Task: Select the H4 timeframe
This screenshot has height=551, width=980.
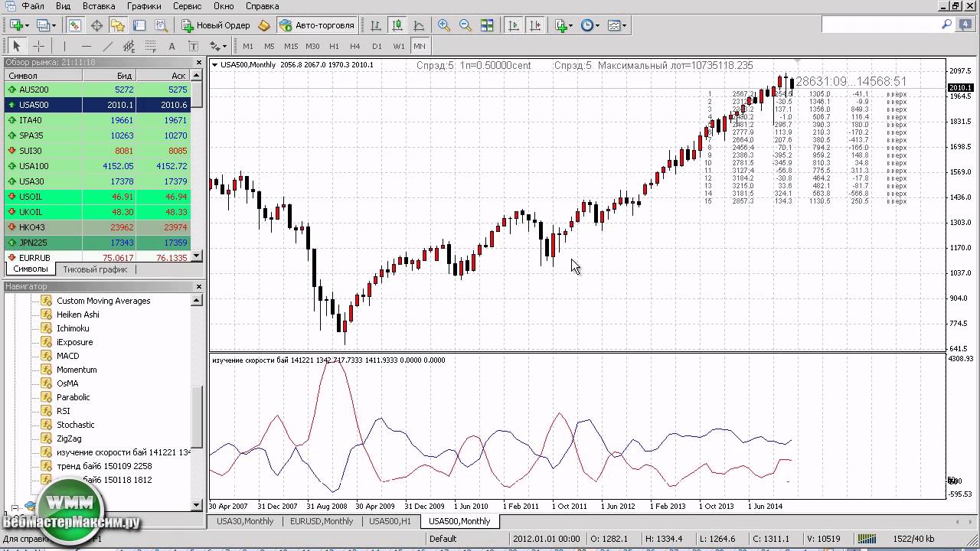Action: 355,46
